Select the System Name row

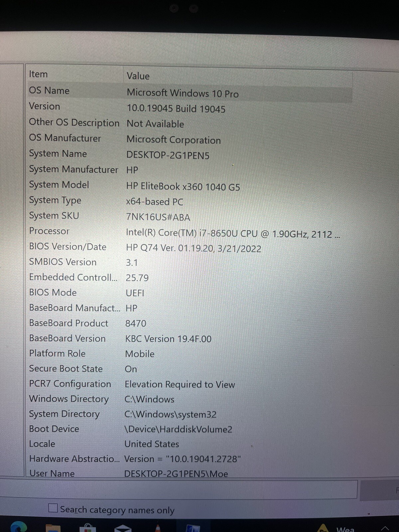[x=189, y=154]
